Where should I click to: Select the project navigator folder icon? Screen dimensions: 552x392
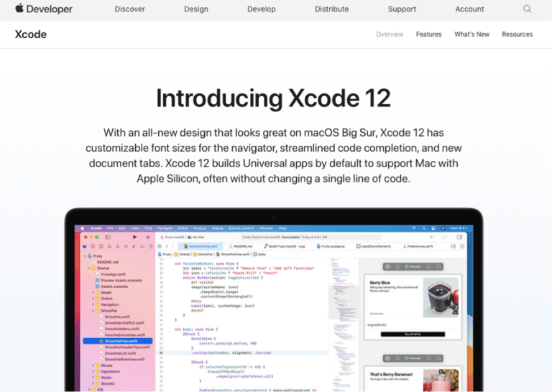pyautogui.click(x=85, y=246)
